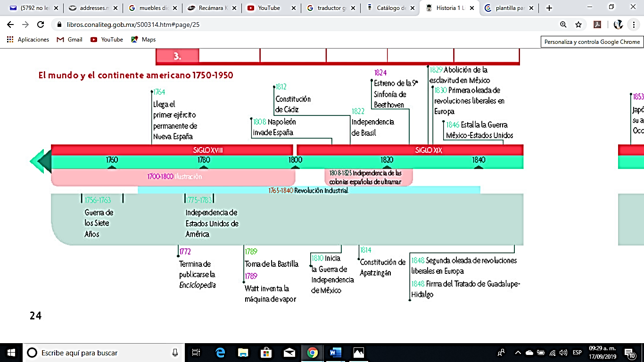This screenshot has height=362, width=644.
Task: Open the ESP language selector
Action: (x=576, y=352)
